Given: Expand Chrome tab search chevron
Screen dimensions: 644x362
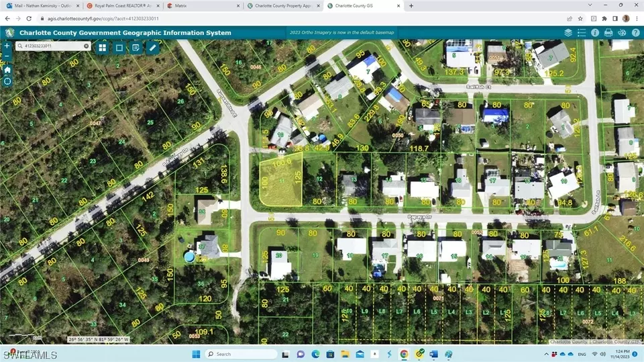Looking at the screenshot, I should (x=590, y=5).
